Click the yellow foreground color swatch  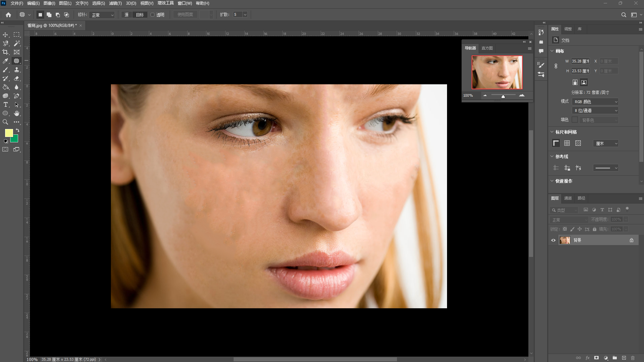point(9,133)
